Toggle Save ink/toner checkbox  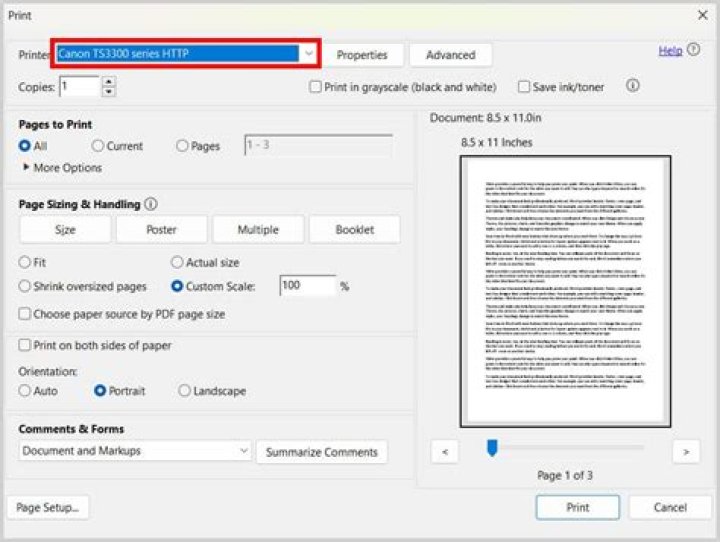click(524, 87)
